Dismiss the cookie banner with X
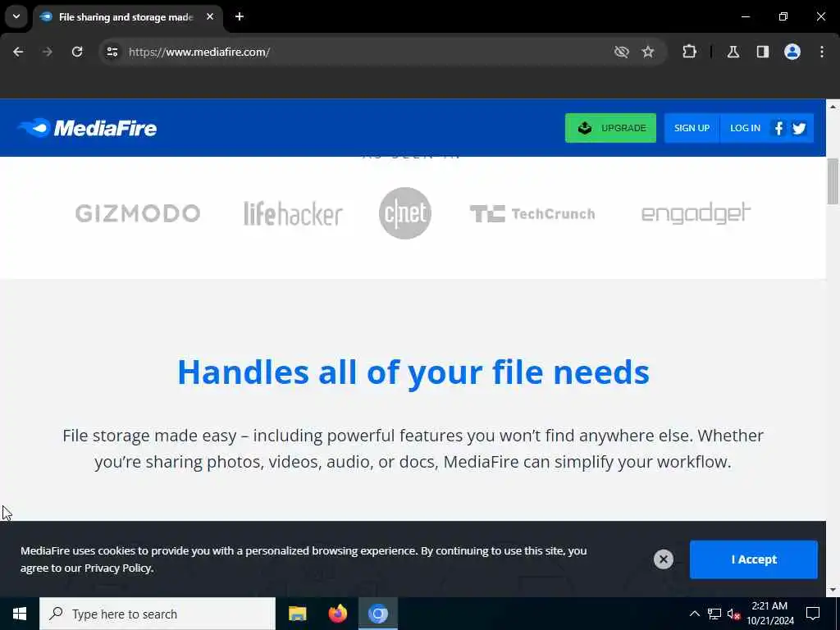 (x=663, y=559)
